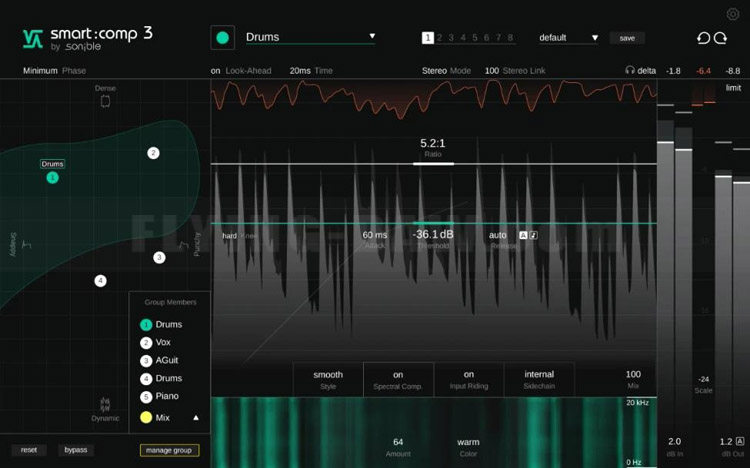Click the yellow Mix circle icon

click(146, 417)
